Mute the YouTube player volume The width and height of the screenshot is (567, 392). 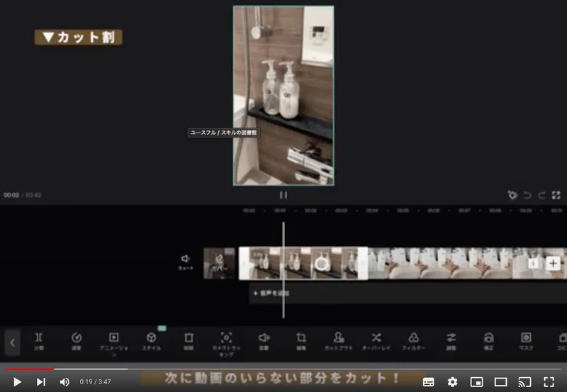(x=64, y=381)
